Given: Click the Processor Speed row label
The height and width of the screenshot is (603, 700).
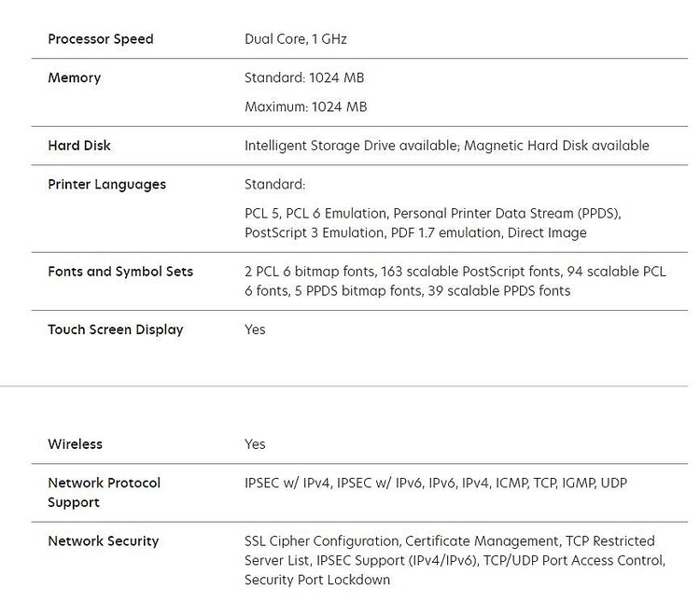Looking at the screenshot, I should 100,39.
